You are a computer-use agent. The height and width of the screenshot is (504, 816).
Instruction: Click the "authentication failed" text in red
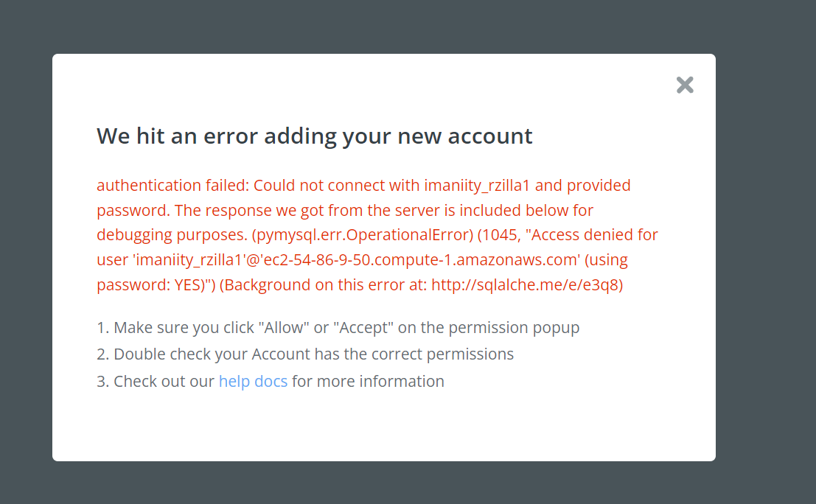(x=172, y=185)
